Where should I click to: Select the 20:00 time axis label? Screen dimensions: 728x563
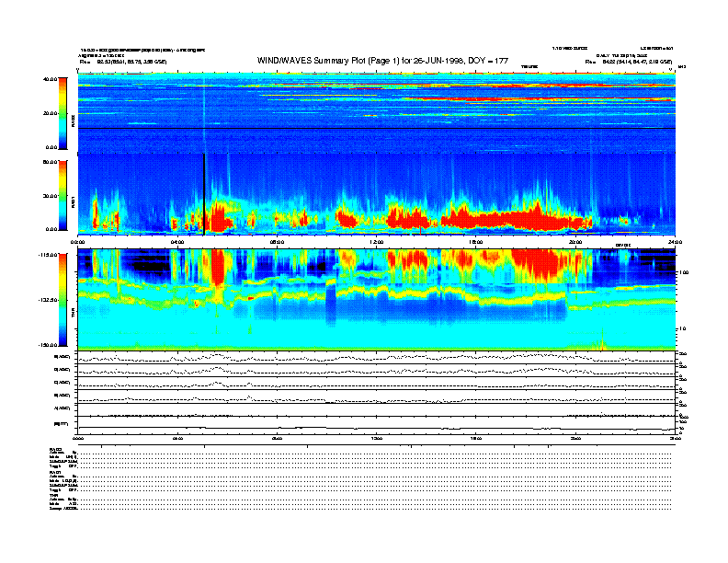pyautogui.click(x=575, y=242)
